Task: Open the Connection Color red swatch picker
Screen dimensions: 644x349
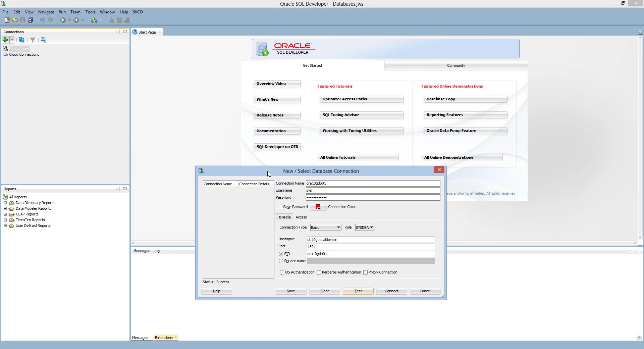Action: tap(318, 207)
